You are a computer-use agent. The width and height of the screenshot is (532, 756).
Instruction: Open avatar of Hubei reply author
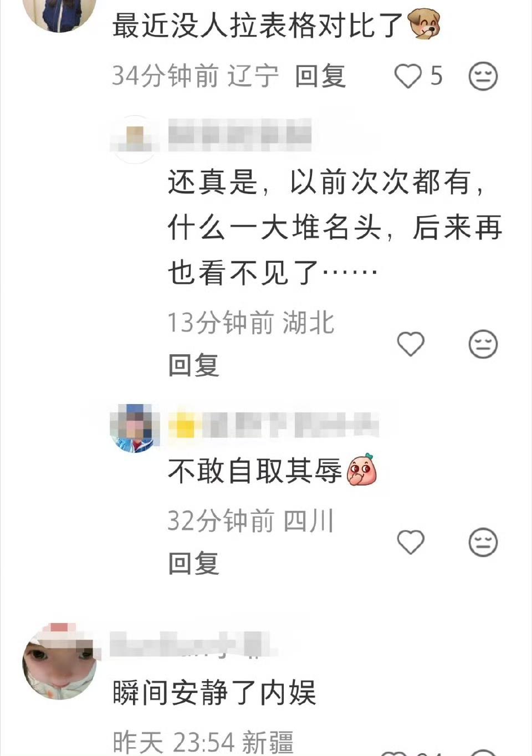click(x=135, y=139)
